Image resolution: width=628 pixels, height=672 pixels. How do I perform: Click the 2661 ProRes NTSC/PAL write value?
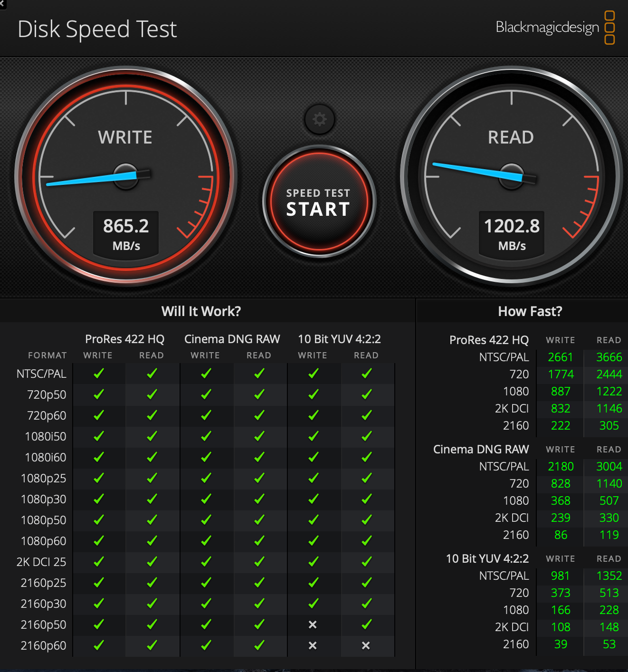coord(561,357)
